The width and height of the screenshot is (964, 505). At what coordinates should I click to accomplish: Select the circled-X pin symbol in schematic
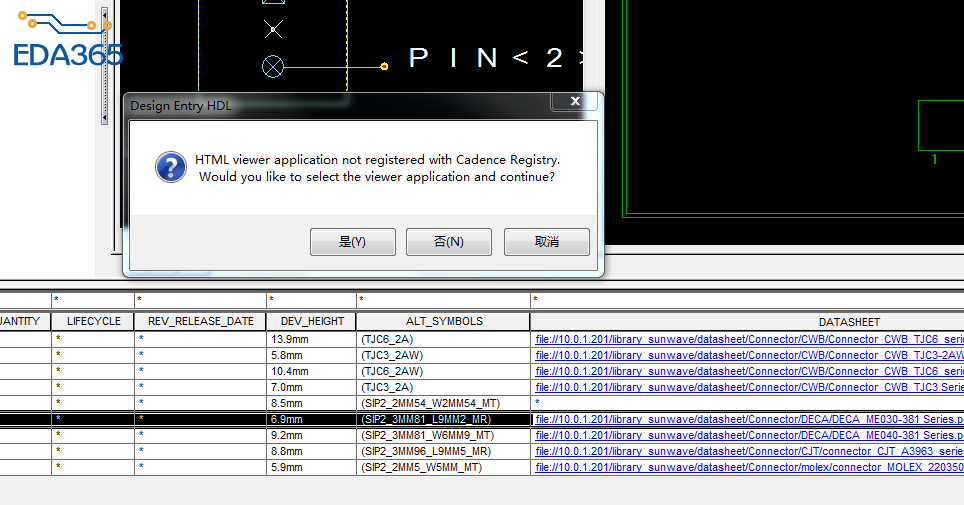tap(273, 67)
